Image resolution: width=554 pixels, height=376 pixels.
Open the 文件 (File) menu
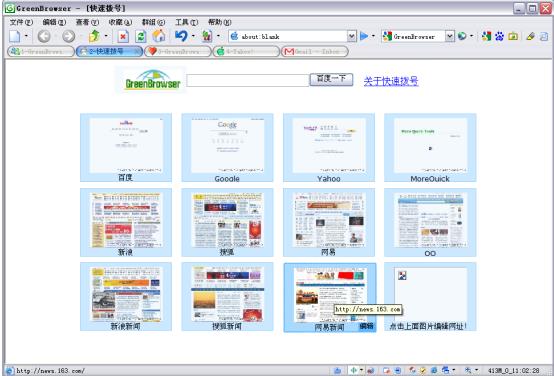(x=21, y=22)
